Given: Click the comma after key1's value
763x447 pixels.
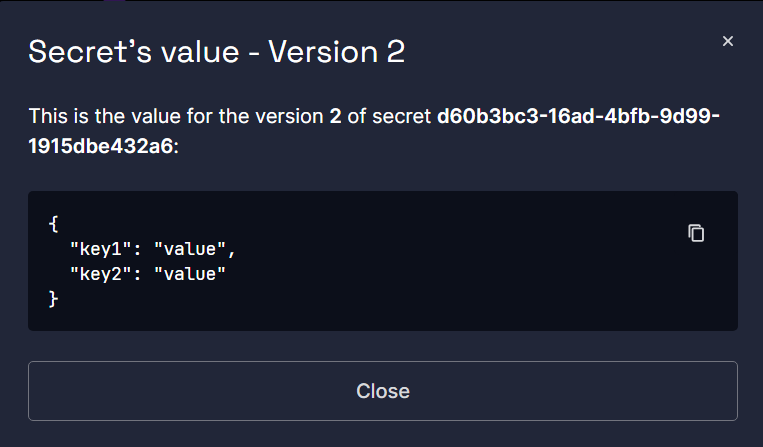Looking at the screenshot, I should 232,250.
